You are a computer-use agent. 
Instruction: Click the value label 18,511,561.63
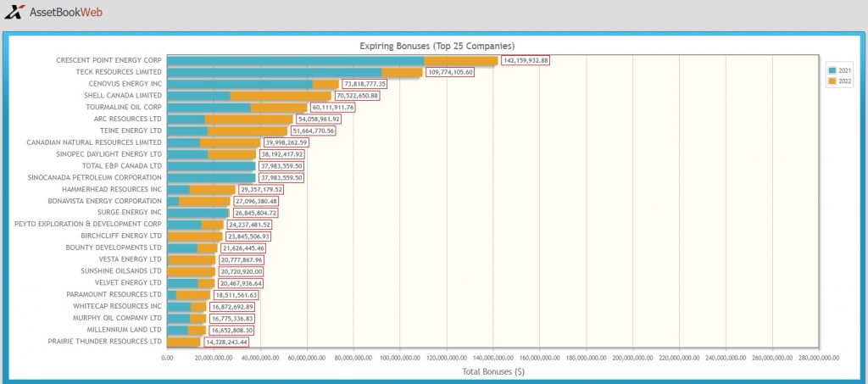pos(236,295)
